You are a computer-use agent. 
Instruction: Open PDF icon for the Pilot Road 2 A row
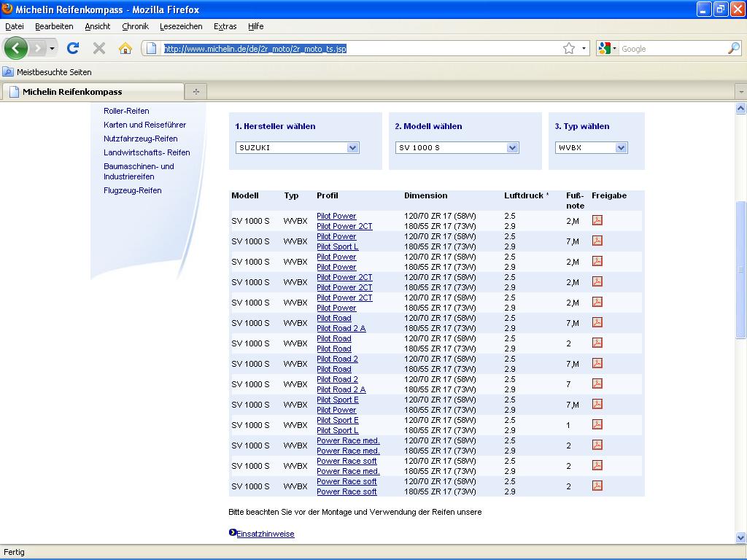[x=597, y=322]
